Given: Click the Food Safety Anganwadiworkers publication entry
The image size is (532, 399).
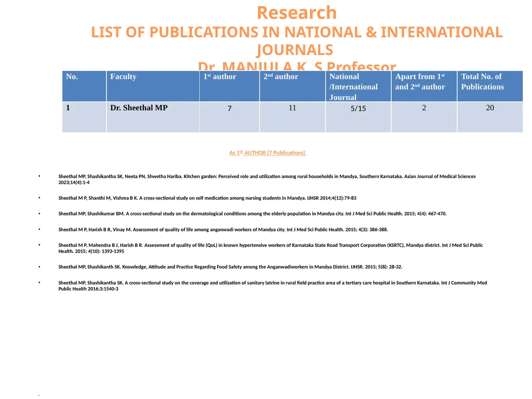Looking at the screenshot, I should 230,267.
